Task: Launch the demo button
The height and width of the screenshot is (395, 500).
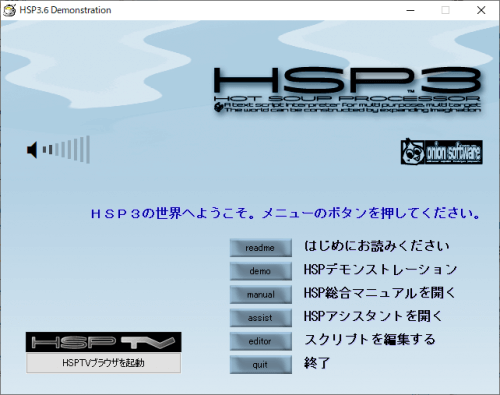Action: [x=261, y=271]
